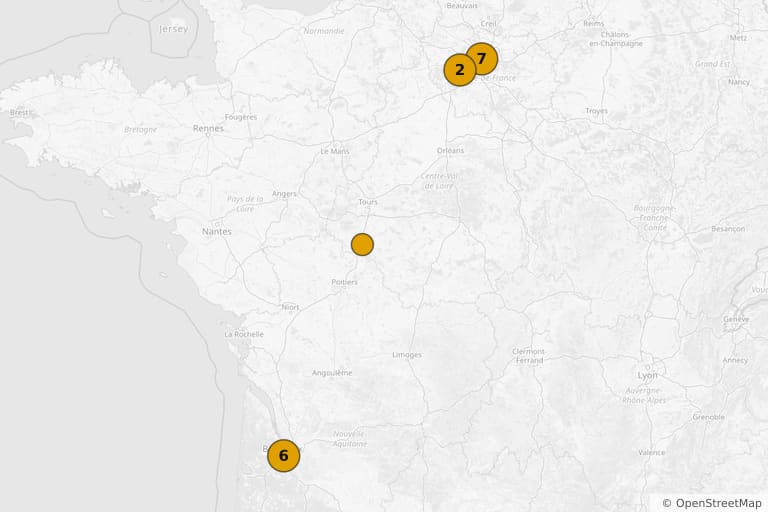
Task: Click the Brest city label
Action: [22, 113]
